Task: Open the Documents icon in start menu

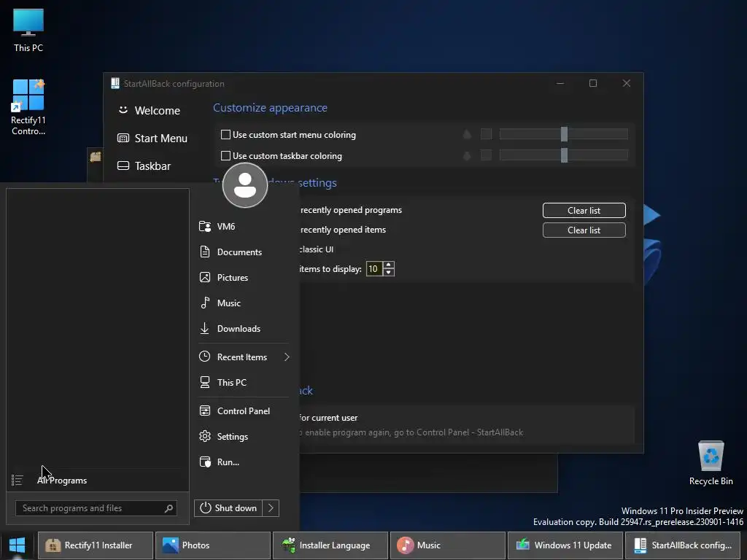Action: (x=205, y=252)
